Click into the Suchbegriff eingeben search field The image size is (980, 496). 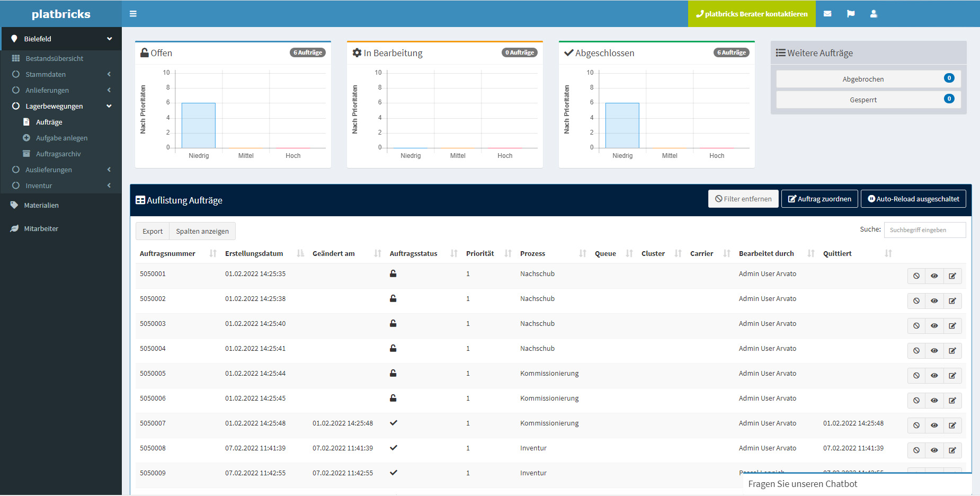(924, 229)
